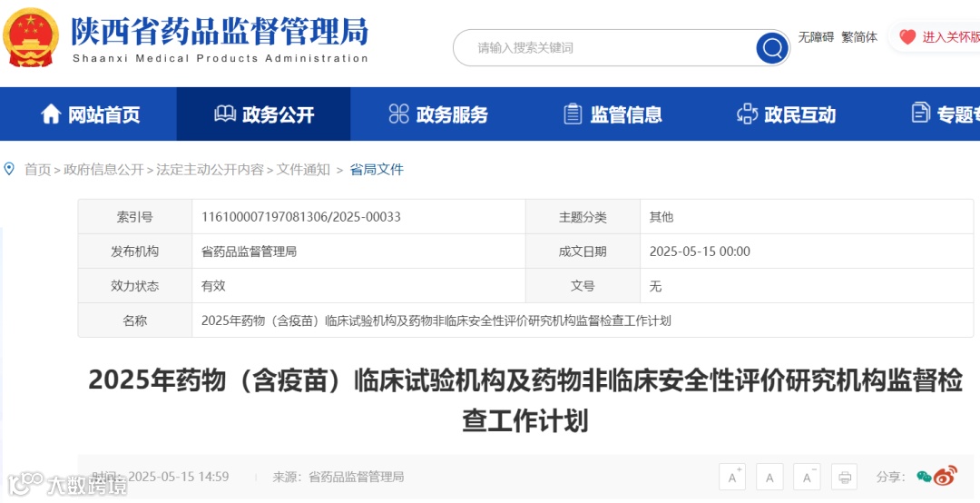This screenshot has height=503, width=980.
Task: Click the home icon beside 网站首页
Action: pos(51,113)
